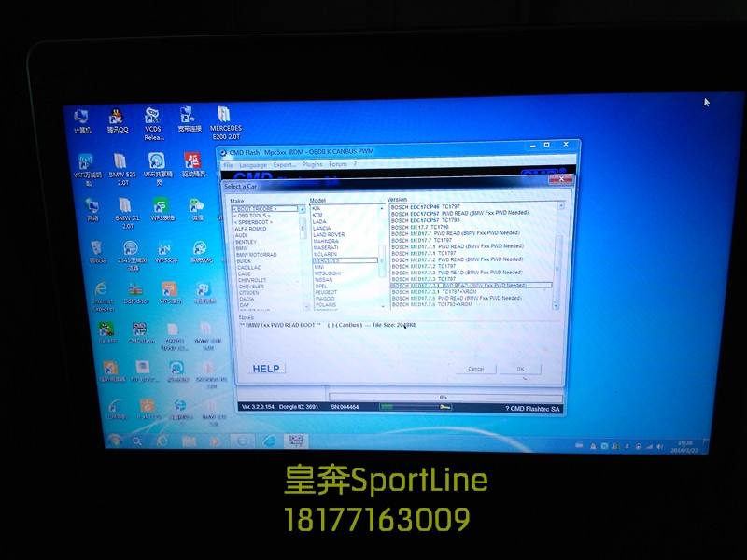The height and width of the screenshot is (560, 747).
Task: Open the Internet Explorer desktop icon
Action: (x=103, y=296)
